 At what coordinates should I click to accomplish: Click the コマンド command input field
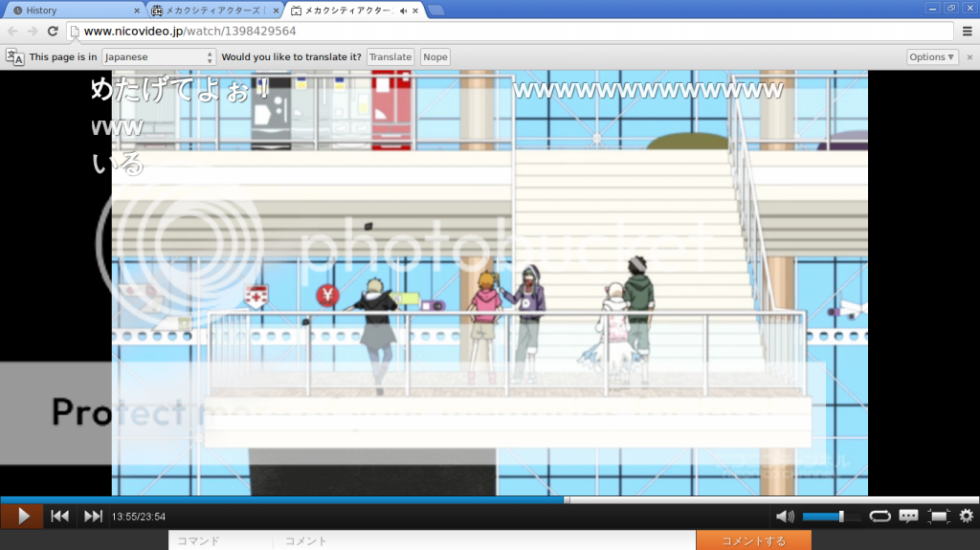(221, 541)
